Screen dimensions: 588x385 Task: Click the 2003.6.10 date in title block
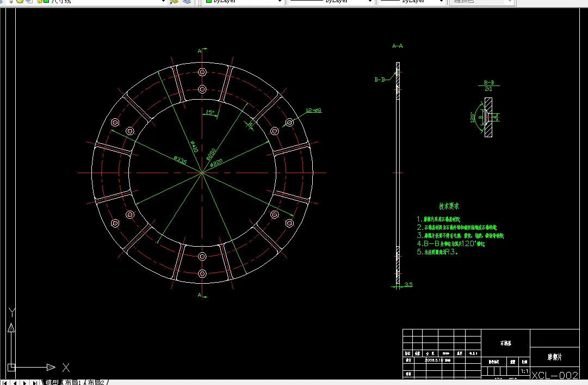point(434,360)
